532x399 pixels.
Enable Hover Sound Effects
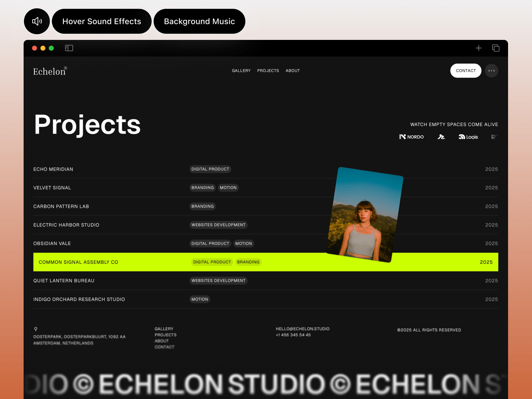pos(101,21)
